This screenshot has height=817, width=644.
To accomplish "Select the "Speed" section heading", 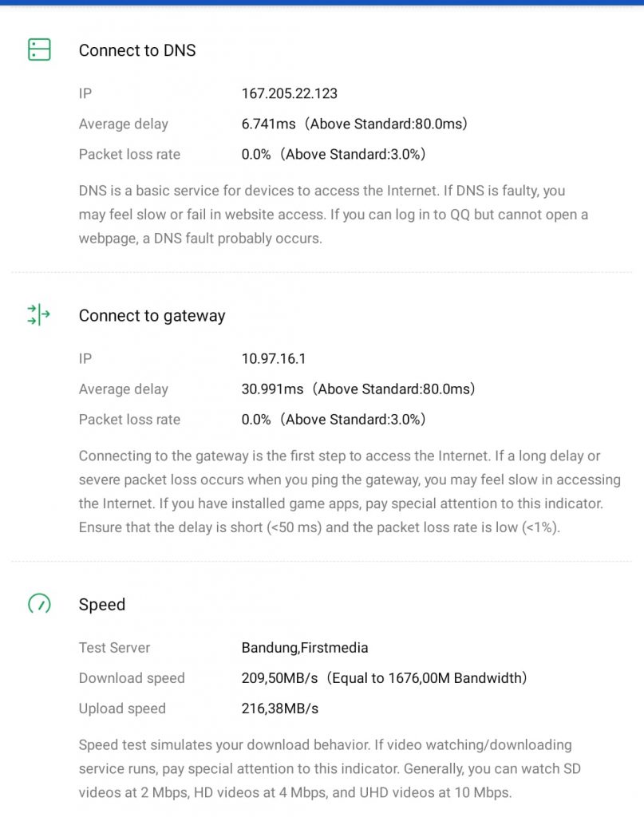I will (x=102, y=605).
